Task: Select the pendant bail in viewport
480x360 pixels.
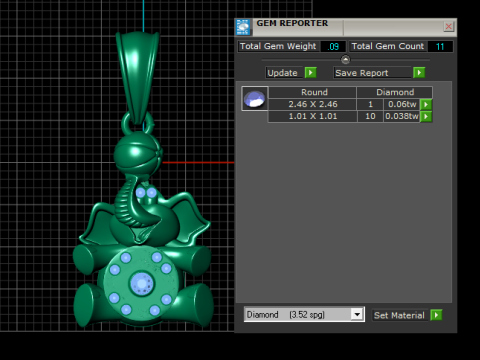Action: tap(137, 77)
